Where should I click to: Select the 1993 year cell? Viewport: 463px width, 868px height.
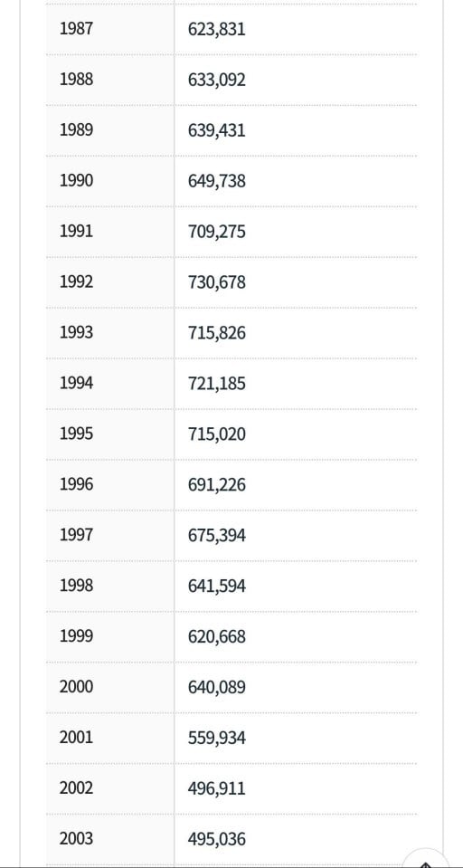[x=110, y=333]
